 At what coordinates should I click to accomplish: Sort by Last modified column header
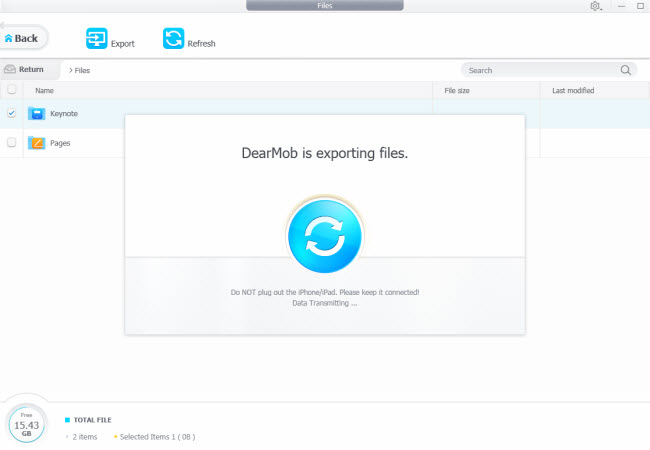coord(573,90)
